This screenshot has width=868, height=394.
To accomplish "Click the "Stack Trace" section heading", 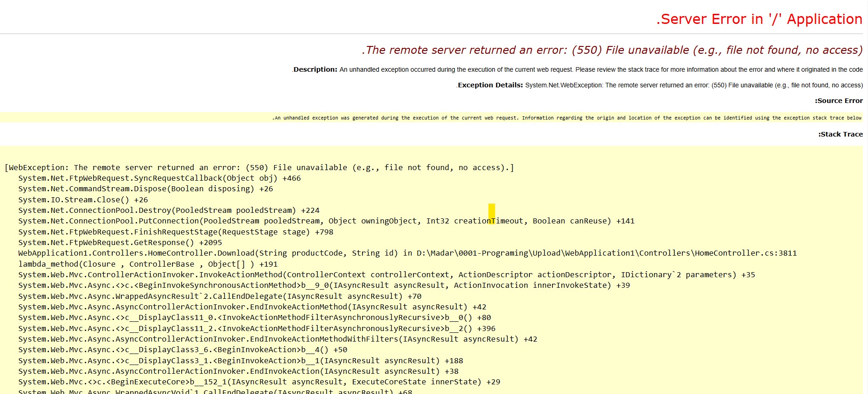I will click(840, 134).
